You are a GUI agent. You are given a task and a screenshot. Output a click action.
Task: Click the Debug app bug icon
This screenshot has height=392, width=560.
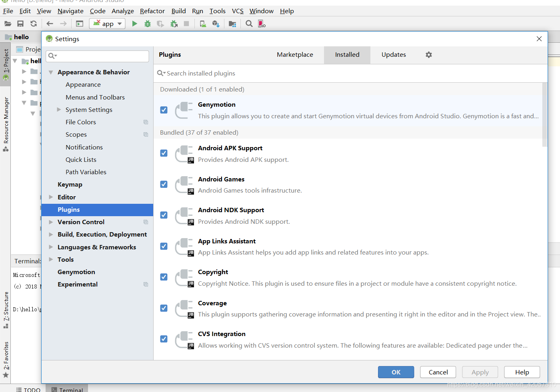tap(148, 24)
